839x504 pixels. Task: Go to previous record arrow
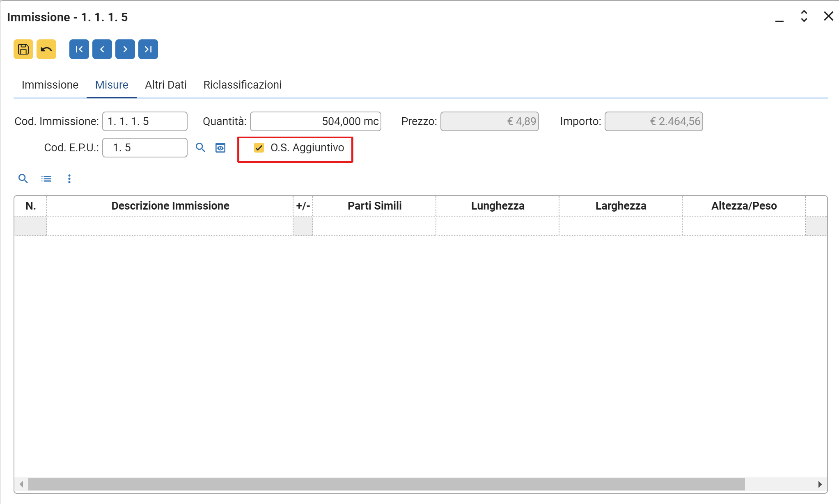(x=102, y=49)
